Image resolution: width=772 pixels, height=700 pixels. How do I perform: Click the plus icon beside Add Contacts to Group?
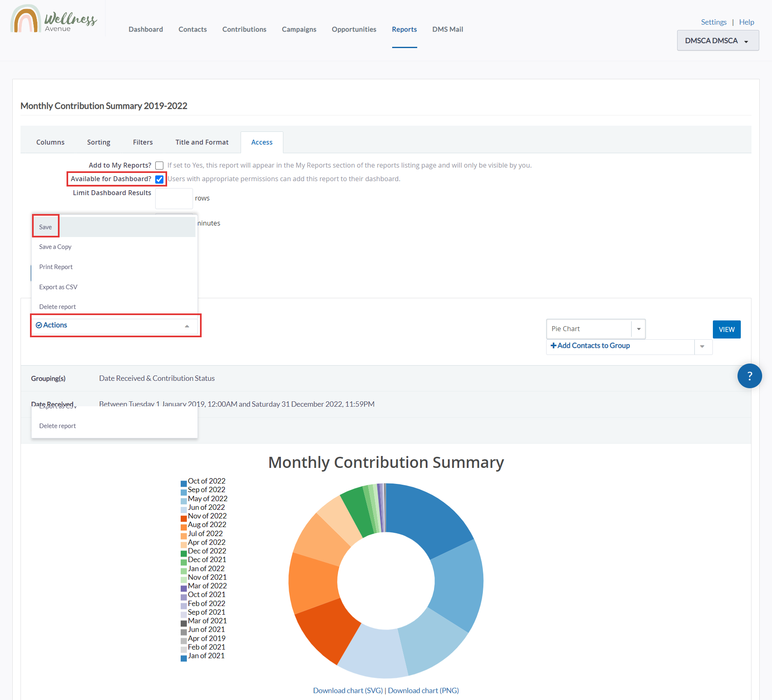click(554, 345)
